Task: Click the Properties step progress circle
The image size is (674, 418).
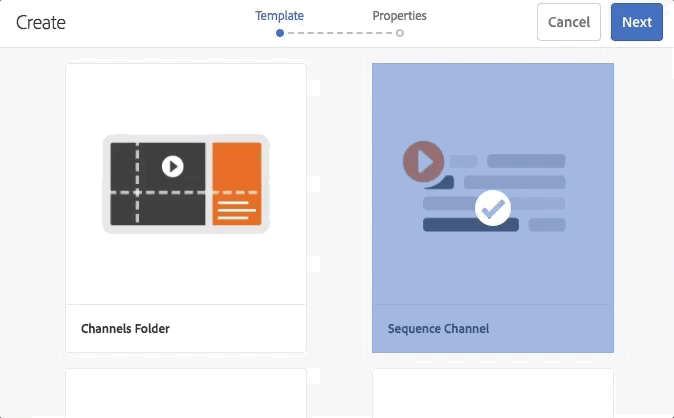Action: tap(400, 33)
